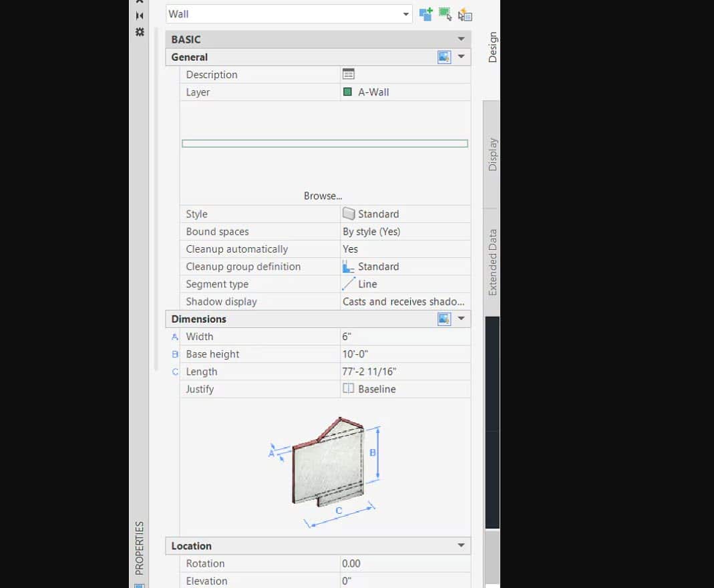Image resolution: width=714 pixels, height=588 pixels.
Task: Collapse the Dimensions section
Action: tap(461, 319)
